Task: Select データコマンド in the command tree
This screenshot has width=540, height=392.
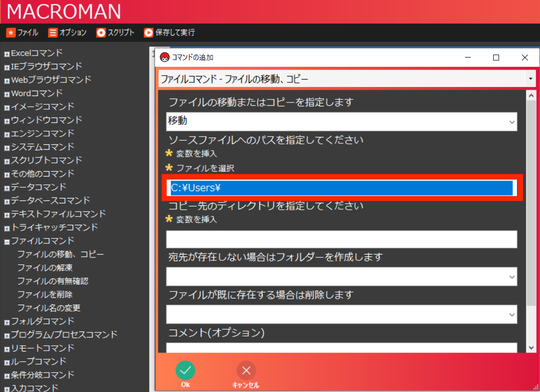Action: pos(39,187)
